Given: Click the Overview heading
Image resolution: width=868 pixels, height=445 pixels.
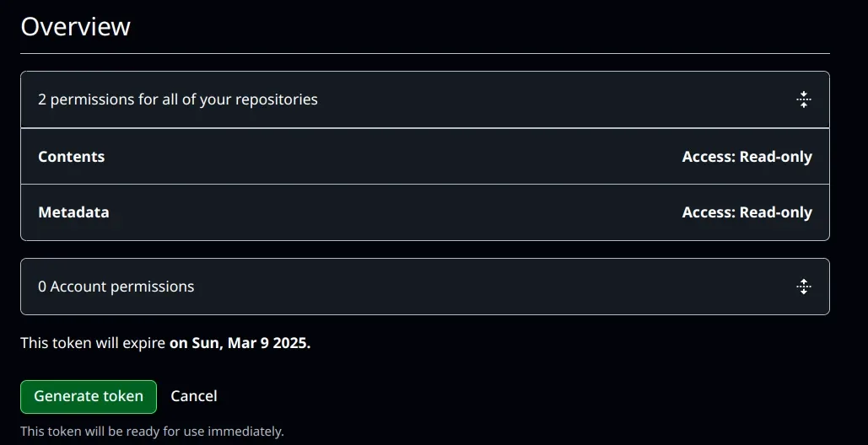Looking at the screenshot, I should tap(76, 26).
